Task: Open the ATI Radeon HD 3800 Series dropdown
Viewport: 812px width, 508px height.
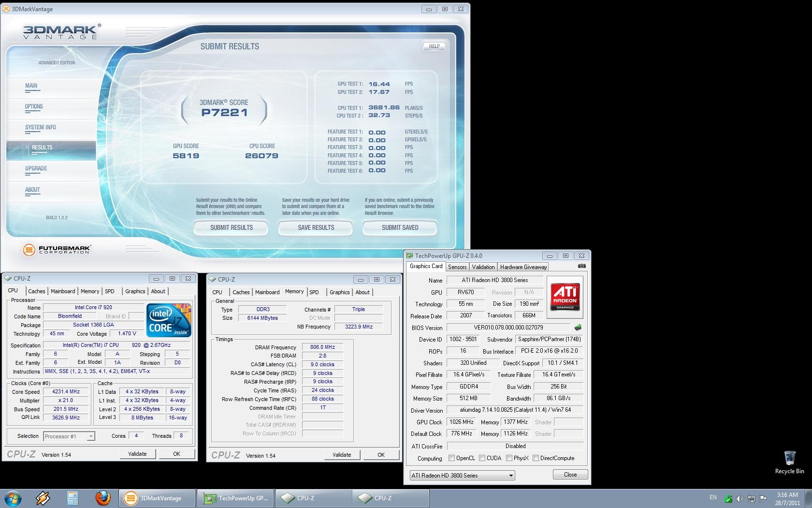Action: pyautogui.click(x=462, y=476)
